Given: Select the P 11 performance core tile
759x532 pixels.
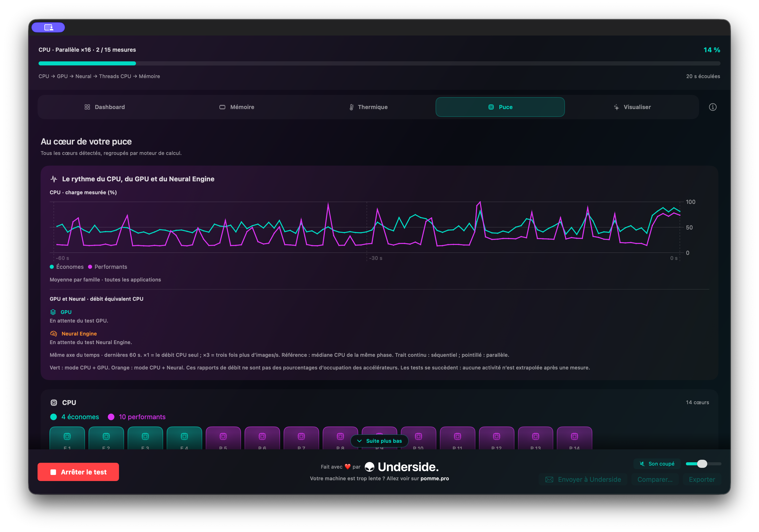Looking at the screenshot, I should [458, 438].
